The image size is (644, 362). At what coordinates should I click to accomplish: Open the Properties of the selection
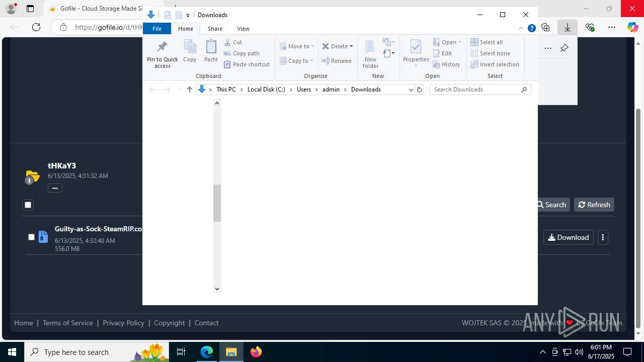pos(416,54)
